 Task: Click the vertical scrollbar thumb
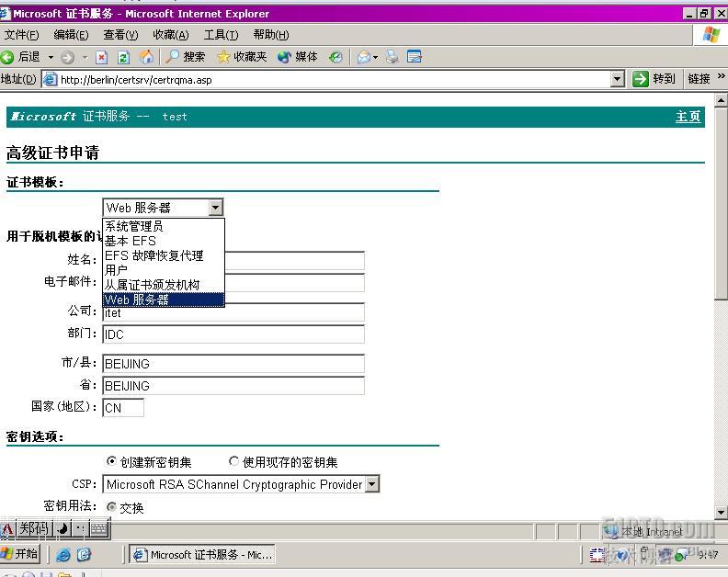(x=721, y=204)
